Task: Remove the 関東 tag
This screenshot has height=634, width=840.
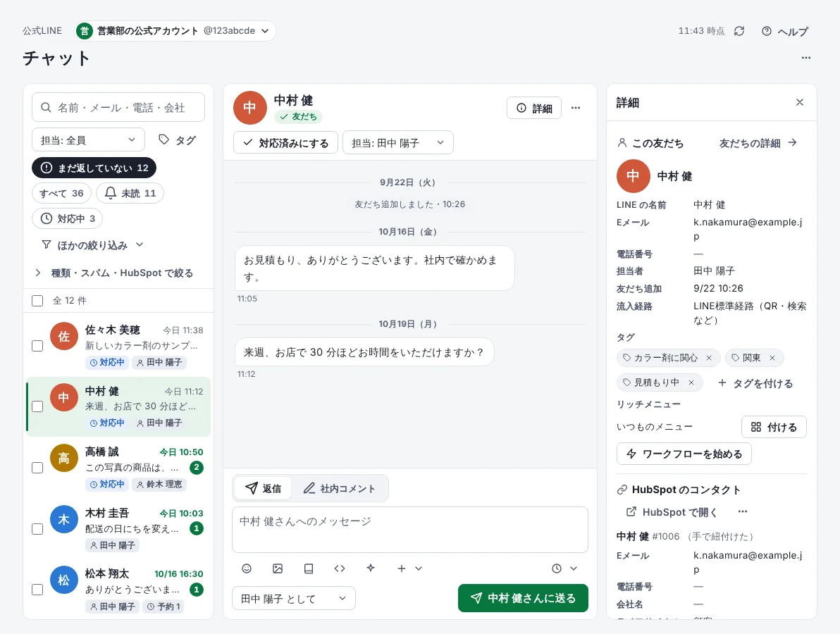Action: click(772, 358)
